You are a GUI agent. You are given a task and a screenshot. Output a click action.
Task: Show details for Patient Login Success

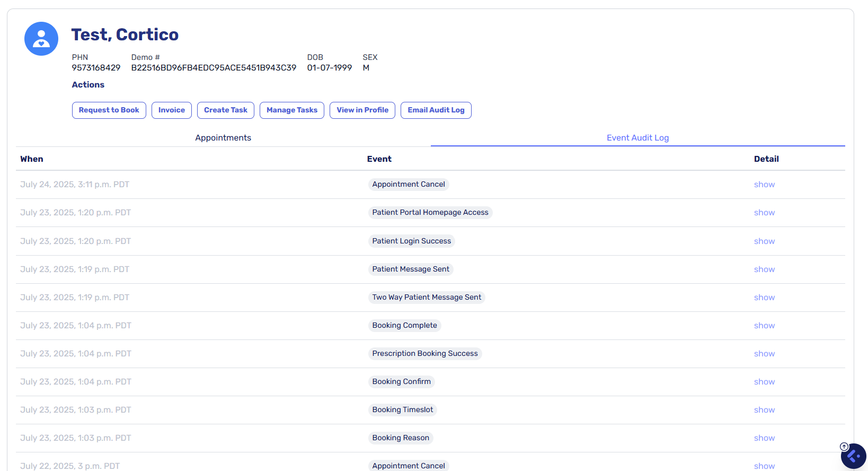764,241
